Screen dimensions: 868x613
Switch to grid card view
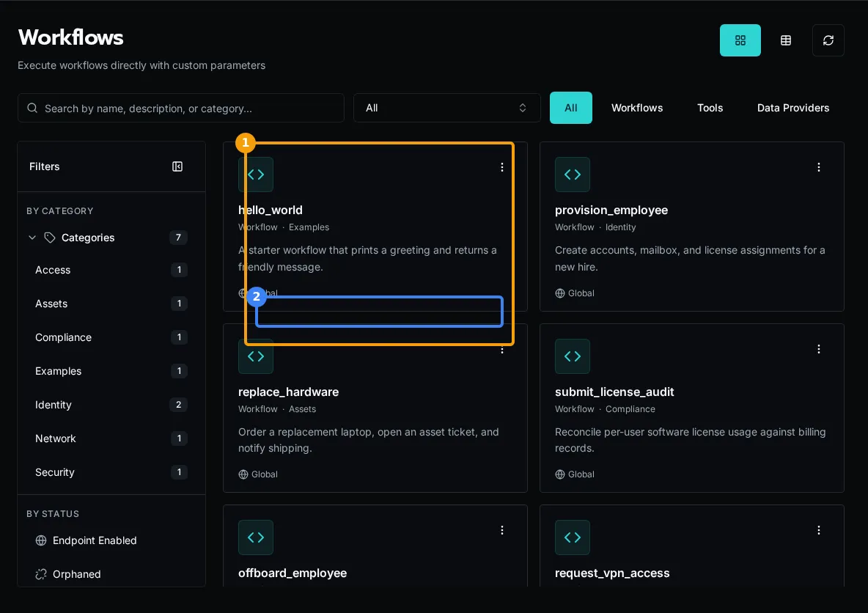pos(740,40)
